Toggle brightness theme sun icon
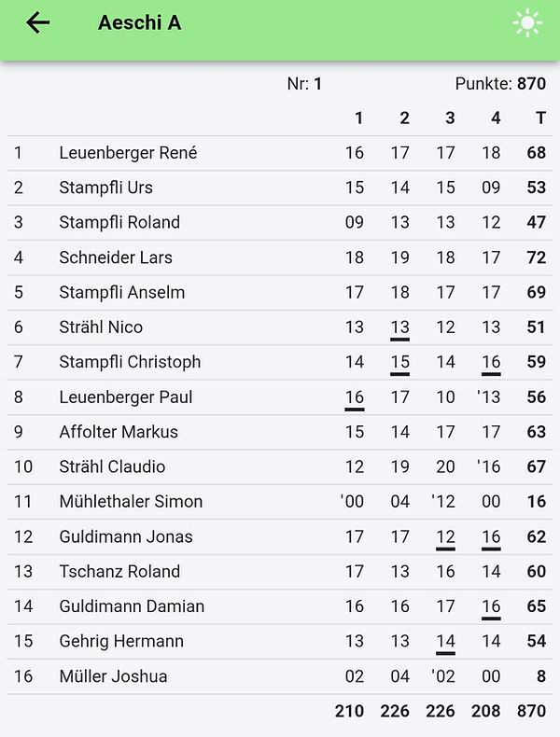The width and height of the screenshot is (560, 737). click(x=527, y=22)
